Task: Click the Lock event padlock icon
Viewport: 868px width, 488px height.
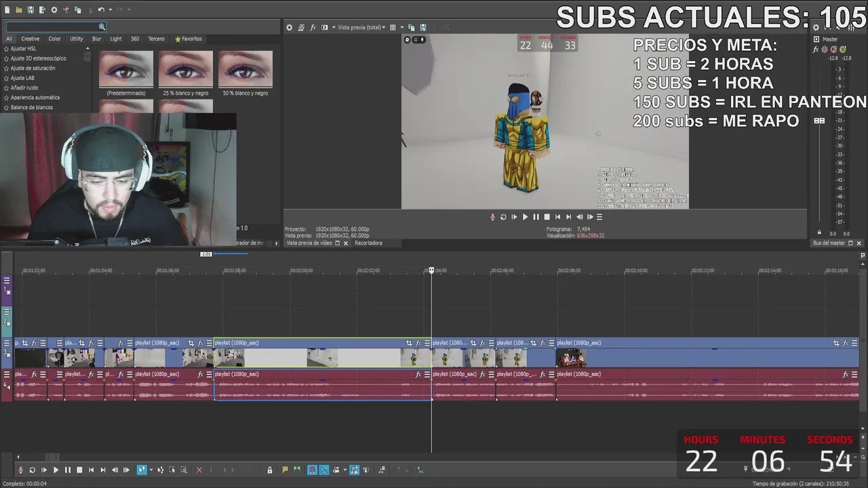Action: pos(270,470)
